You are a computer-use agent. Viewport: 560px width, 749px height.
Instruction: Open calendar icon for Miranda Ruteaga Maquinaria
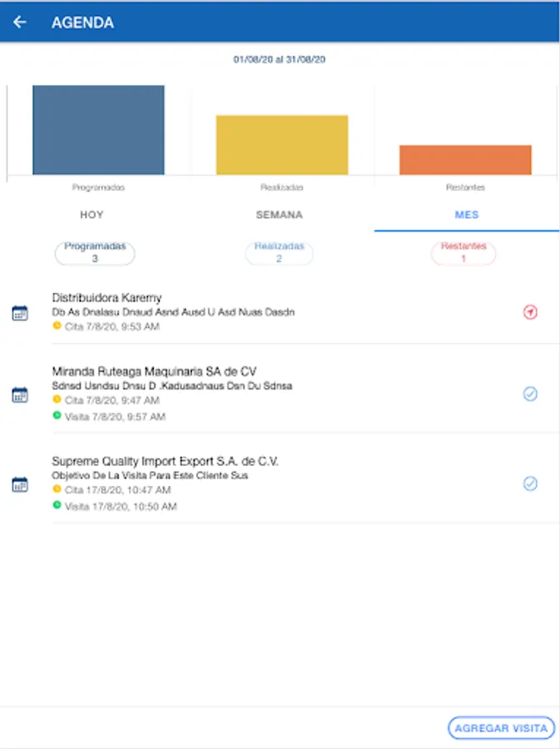[x=20, y=394]
